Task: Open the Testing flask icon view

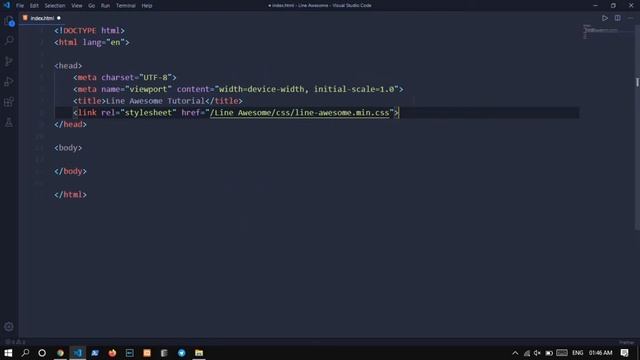Action: (9, 122)
